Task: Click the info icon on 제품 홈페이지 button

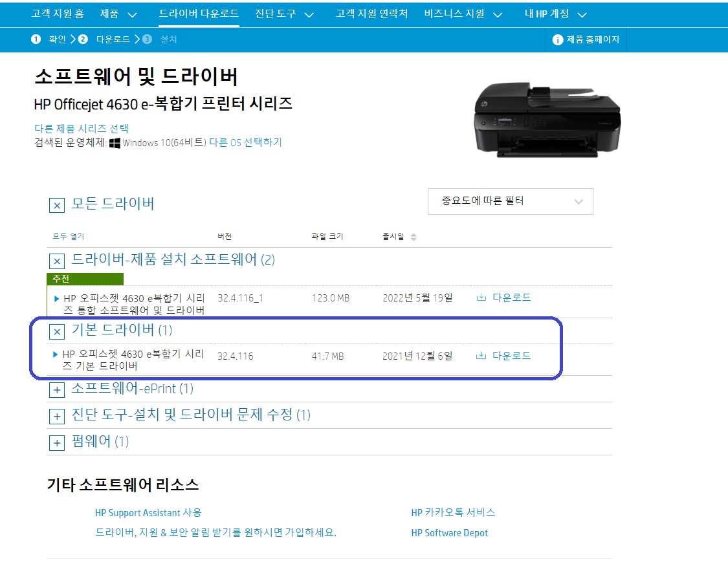Action: click(558, 39)
